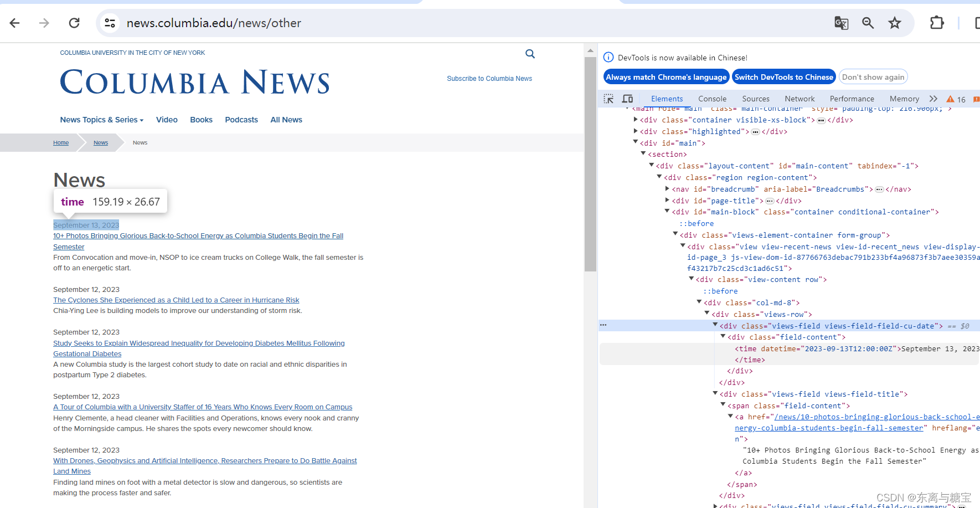
Task: Collapse div views-field-field-cu-date node
Action: (x=715, y=325)
